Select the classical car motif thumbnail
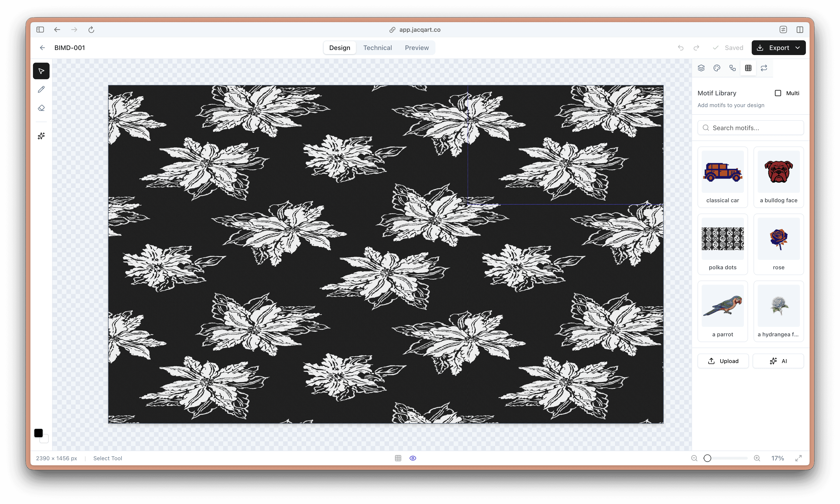 click(722, 172)
